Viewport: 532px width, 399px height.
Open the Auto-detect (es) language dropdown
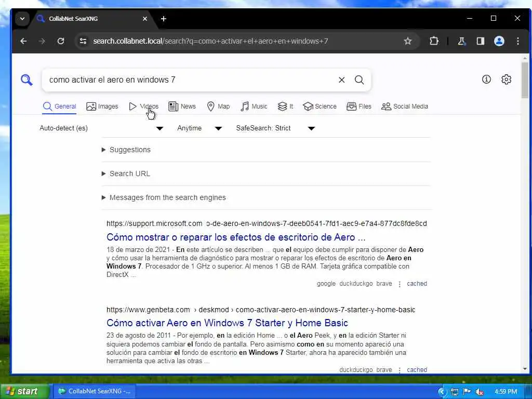coord(101,128)
